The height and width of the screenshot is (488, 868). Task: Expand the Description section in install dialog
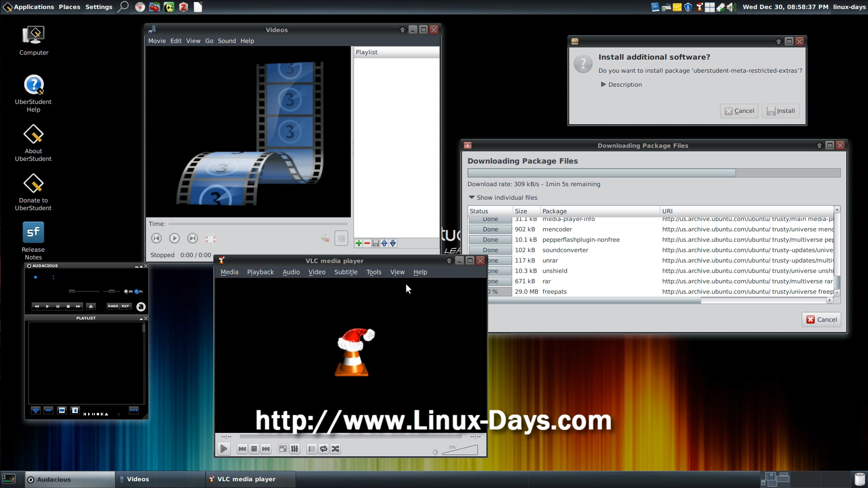tap(621, 84)
